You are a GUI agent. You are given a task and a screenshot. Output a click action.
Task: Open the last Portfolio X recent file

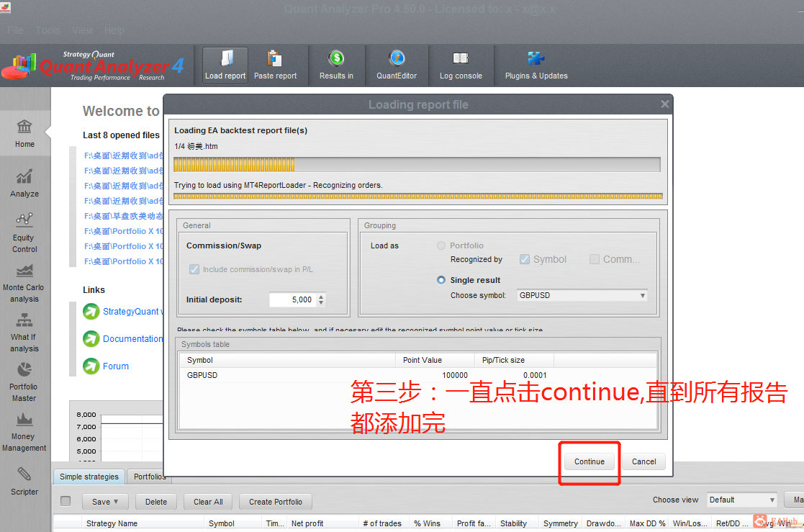(x=124, y=261)
